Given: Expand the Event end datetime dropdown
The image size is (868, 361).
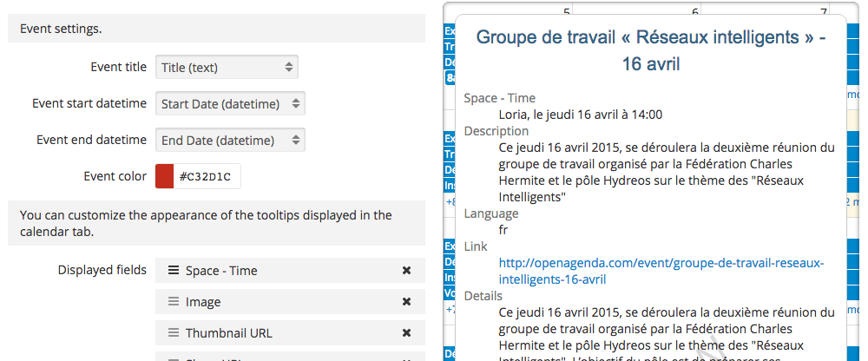Looking at the screenshot, I should click(x=230, y=141).
